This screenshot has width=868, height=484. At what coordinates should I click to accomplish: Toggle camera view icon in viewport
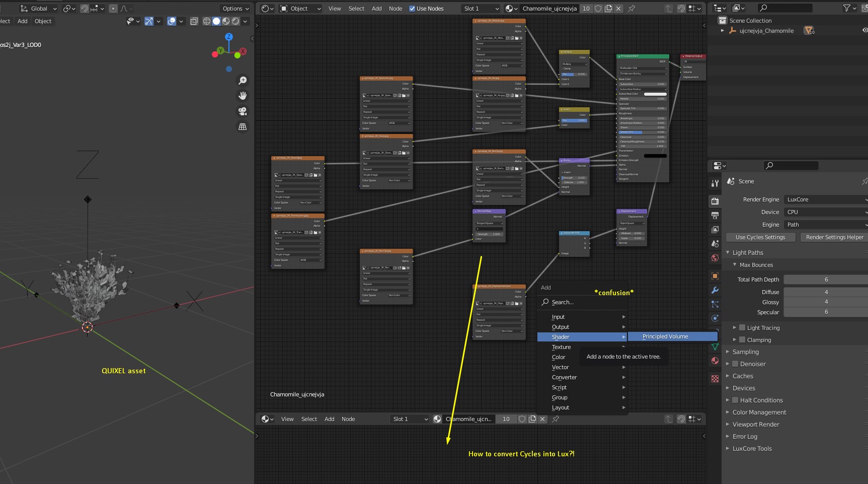click(243, 111)
